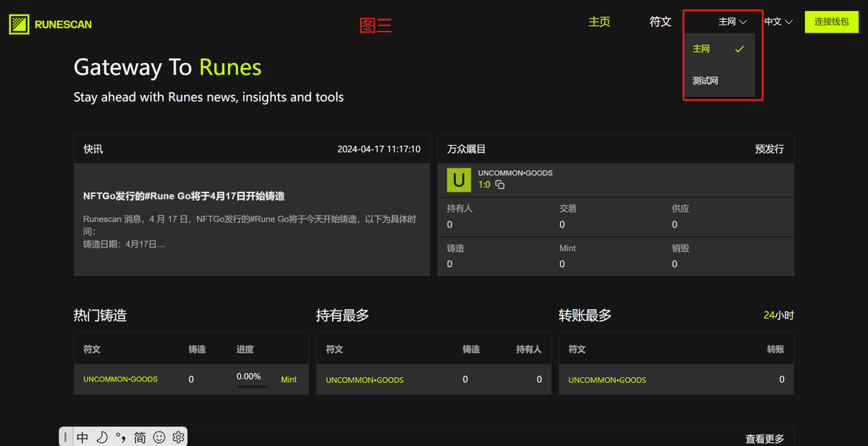Click Mint link in 热门铸造 row
The width and height of the screenshot is (868, 446).
point(289,379)
